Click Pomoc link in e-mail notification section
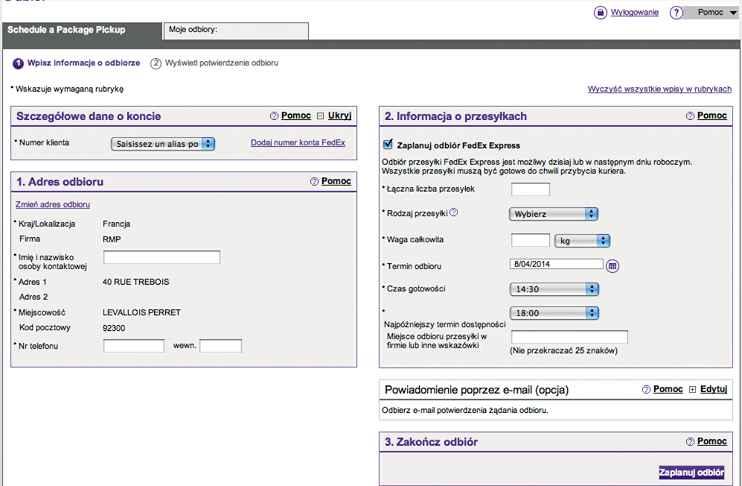 [668, 389]
